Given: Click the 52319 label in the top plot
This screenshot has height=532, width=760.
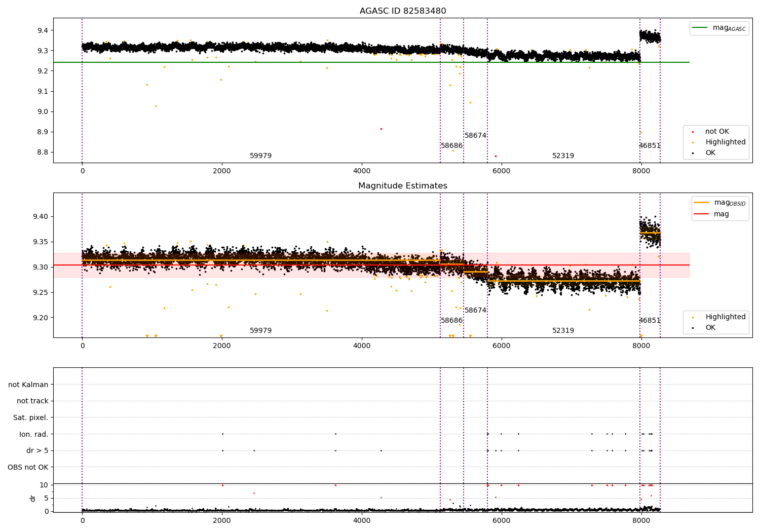Looking at the screenshot, I should (x=563, y=156).
